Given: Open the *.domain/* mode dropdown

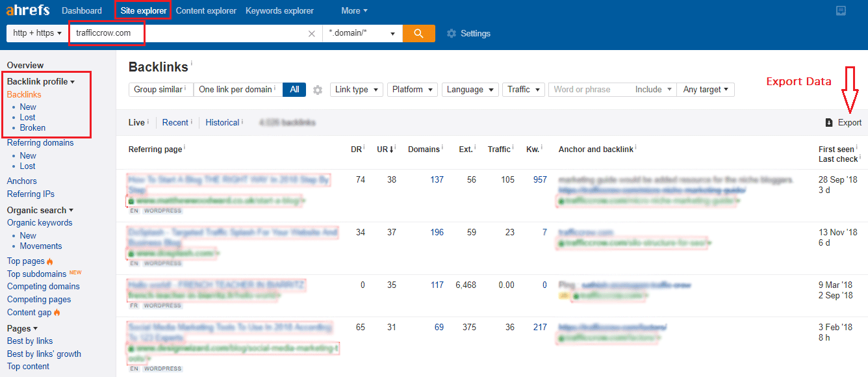Looking at the screenshot, I should click(x=363, y=33).
